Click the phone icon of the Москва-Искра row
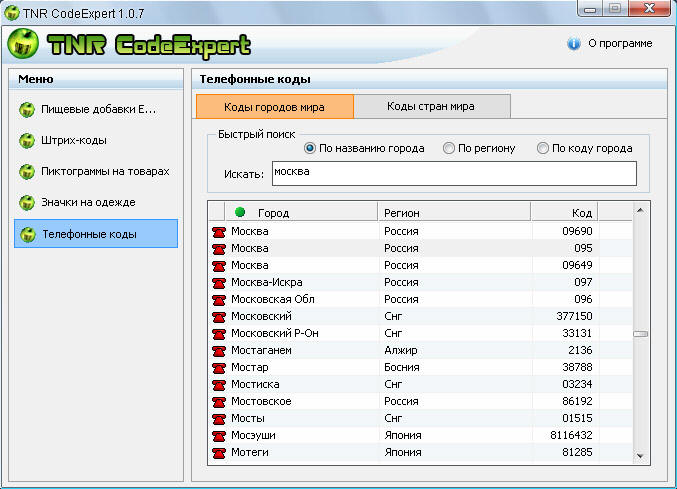This screenshot has height=489, width=677. [x=219, y=283]
